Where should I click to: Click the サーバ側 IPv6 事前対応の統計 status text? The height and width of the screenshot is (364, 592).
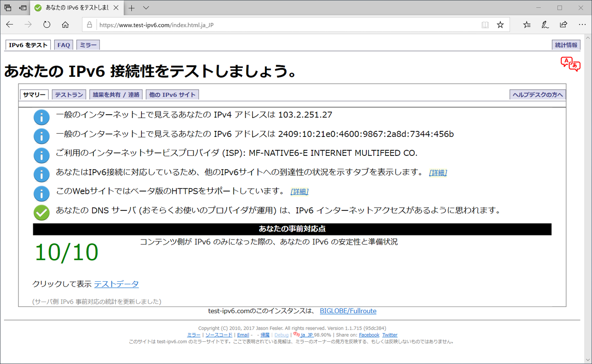(x=97, y=302)
